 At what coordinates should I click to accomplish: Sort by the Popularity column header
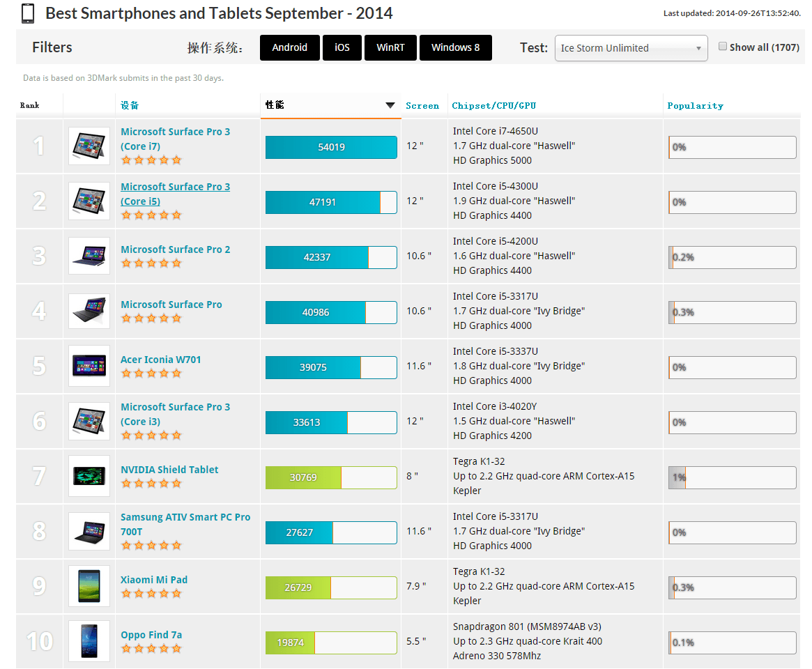(x=695, y=106)
